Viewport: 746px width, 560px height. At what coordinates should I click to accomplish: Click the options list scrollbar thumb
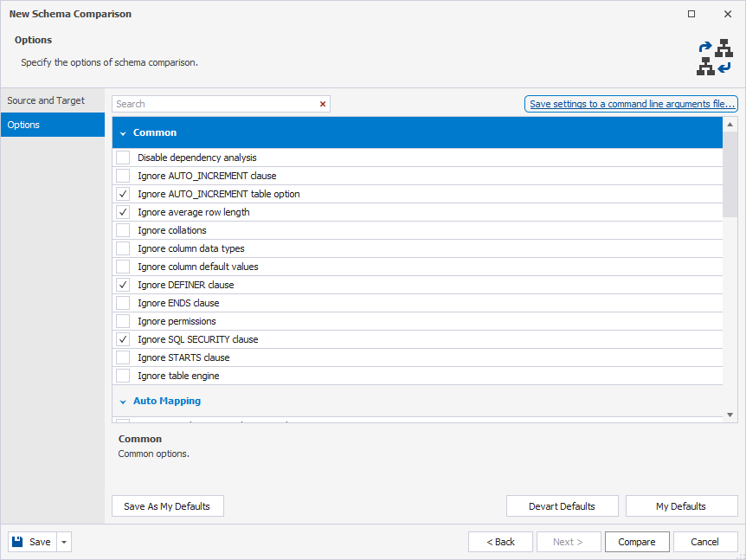(730, 175)
